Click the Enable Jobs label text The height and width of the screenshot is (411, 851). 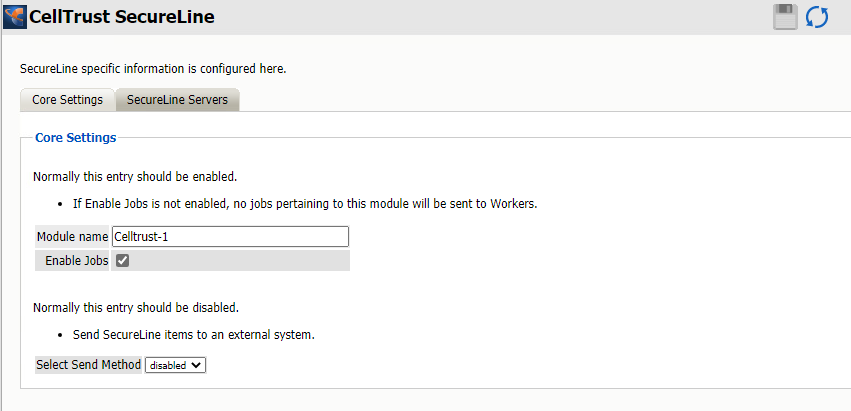point(75,261)
